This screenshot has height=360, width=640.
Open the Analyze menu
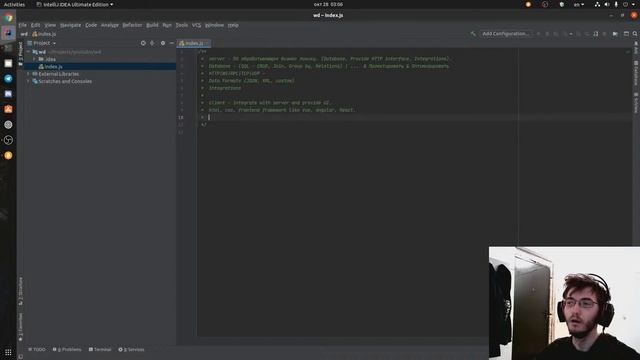[x=110, y=25]
